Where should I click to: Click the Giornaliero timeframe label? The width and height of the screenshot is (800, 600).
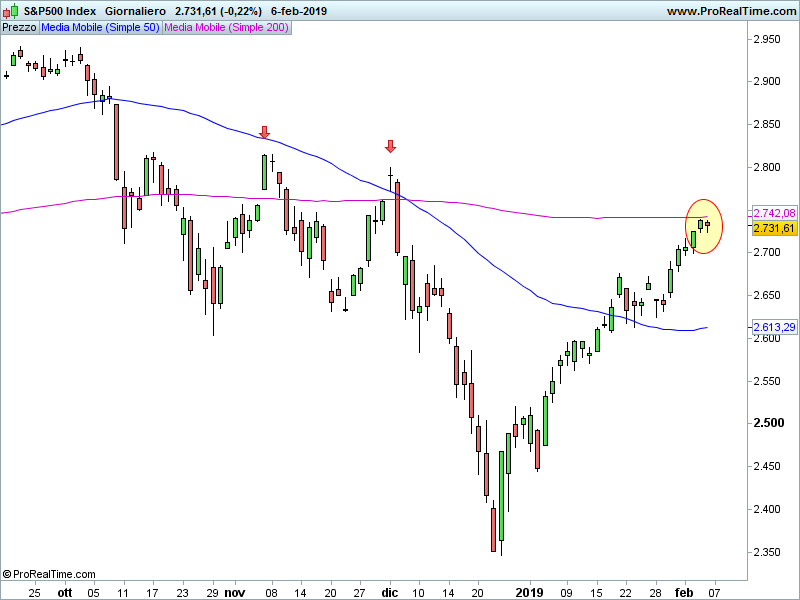[x=135, y=11]
